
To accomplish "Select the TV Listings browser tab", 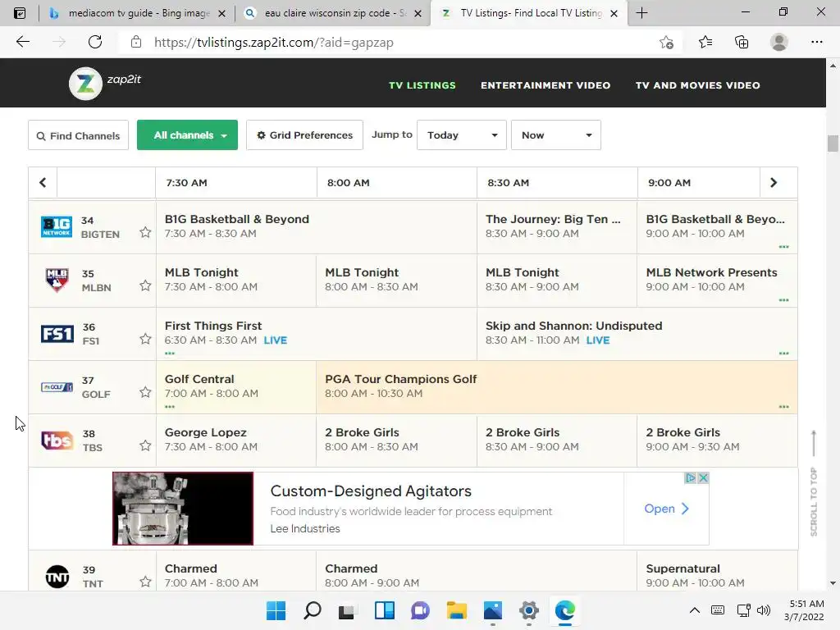I will pos(527,13).
